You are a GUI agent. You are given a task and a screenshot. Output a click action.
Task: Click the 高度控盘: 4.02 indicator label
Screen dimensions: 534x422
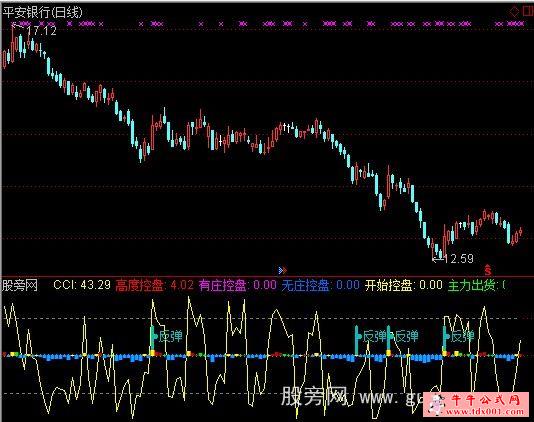[x=155, y=285]
